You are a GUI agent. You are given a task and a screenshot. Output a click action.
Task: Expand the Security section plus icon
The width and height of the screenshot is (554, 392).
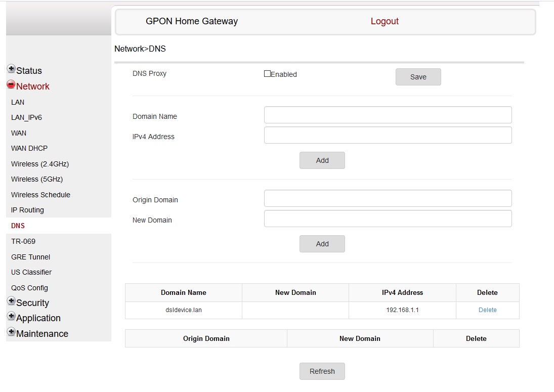11,301
